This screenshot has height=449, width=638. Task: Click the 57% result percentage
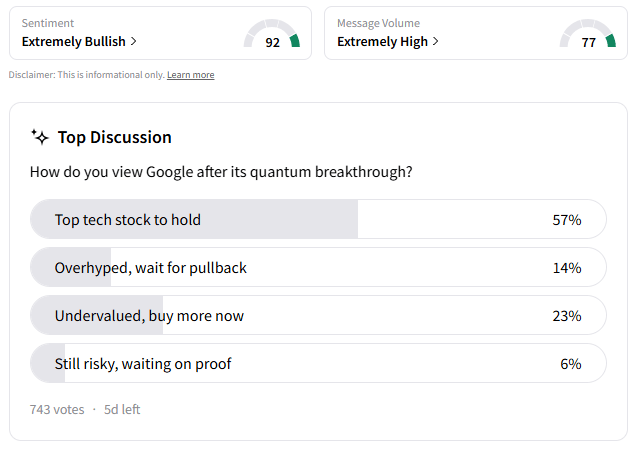[566, 219]
